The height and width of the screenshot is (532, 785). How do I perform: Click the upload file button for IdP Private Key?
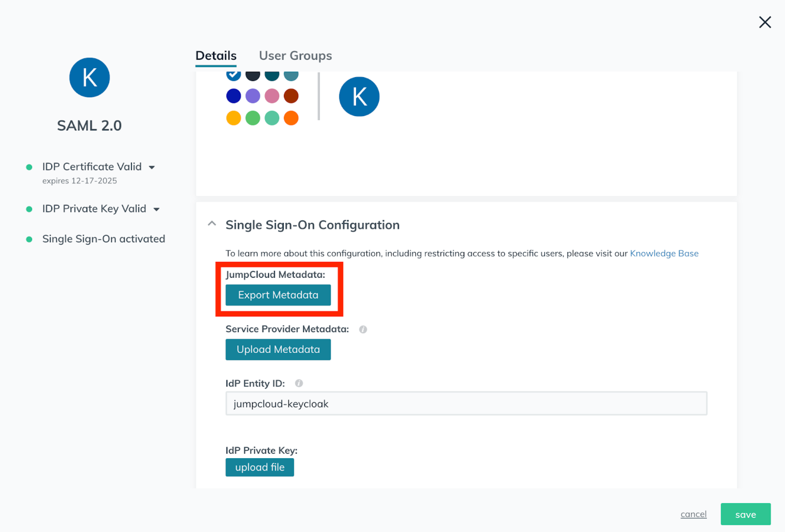pos(259,467)
